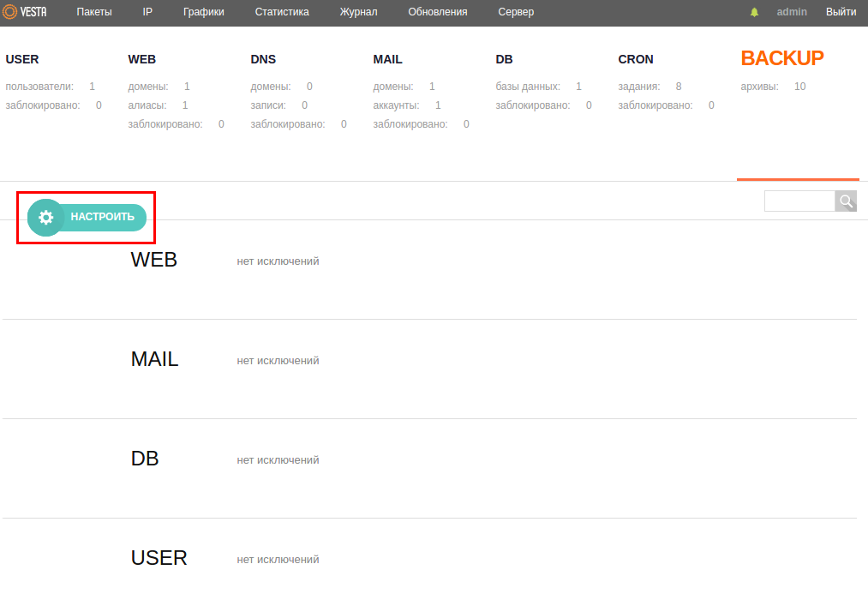Switch to the CRON tab
This screenshot has width=868, height=612.
pyautogui.click(x=636, y=59)
